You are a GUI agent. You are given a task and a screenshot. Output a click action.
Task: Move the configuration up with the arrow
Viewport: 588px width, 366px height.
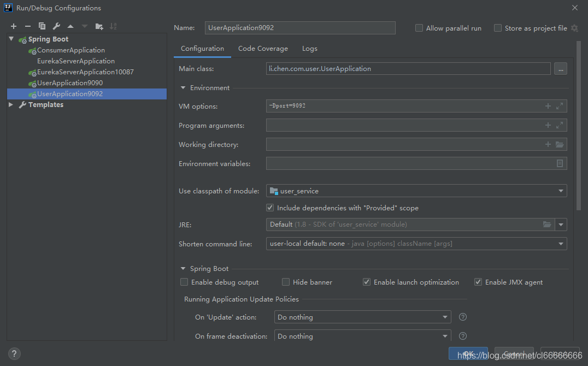tap(70, 26)
